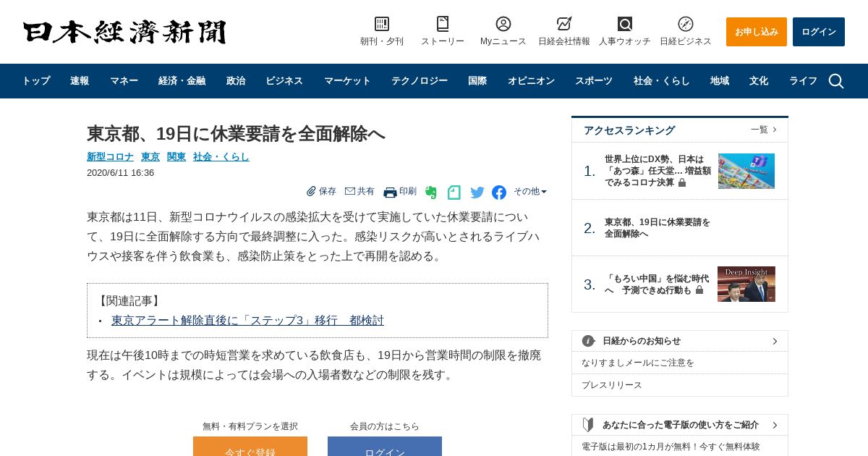The image size is (868, 456).
Task: Open related article 東京アラート解除直後に「ステップ3」移行
Action: click(x=247, y=321)
